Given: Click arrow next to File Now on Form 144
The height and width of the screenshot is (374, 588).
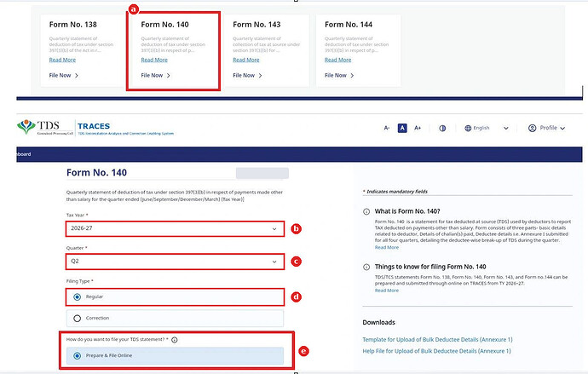Looking at the screenshot, I should [352, 76].
